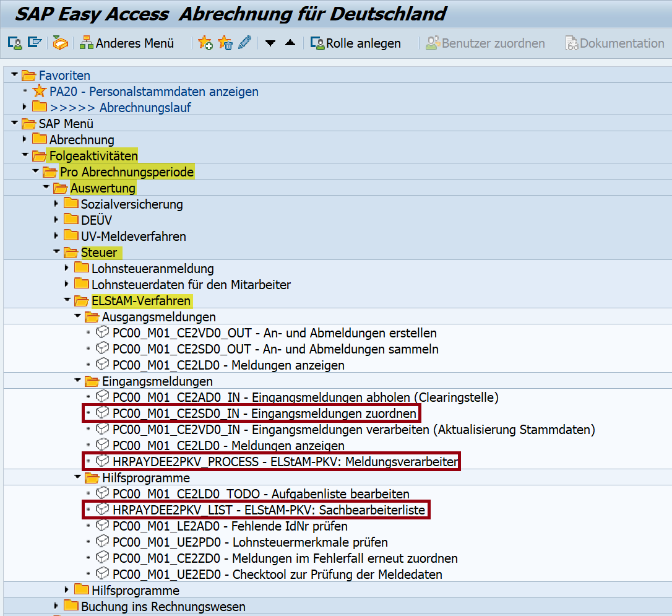Click the Rolle anlegen button

pos(356,43)
